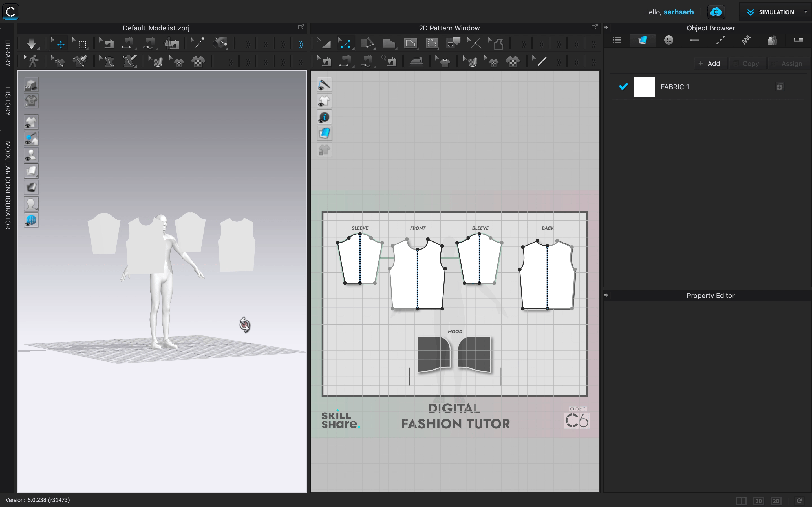Open the LIBRARY side tab
The image size is (812, 507).
tap(7, 53)
